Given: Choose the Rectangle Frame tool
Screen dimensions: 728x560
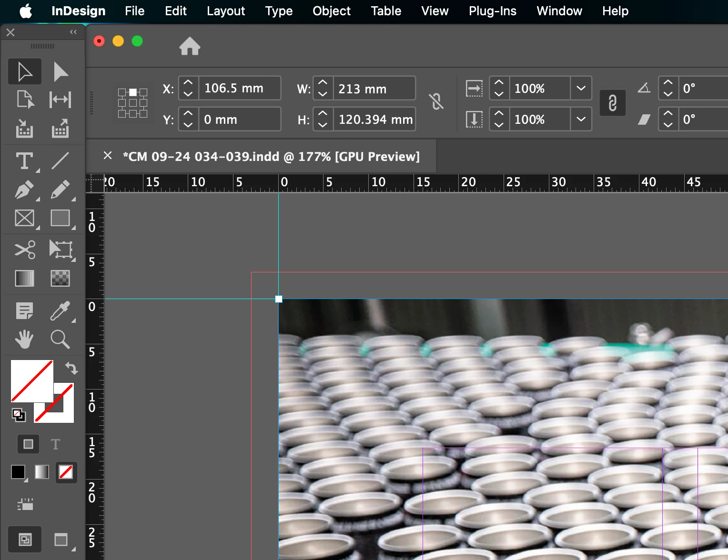Looking at the screenshot, I should (x=25, y=219).
